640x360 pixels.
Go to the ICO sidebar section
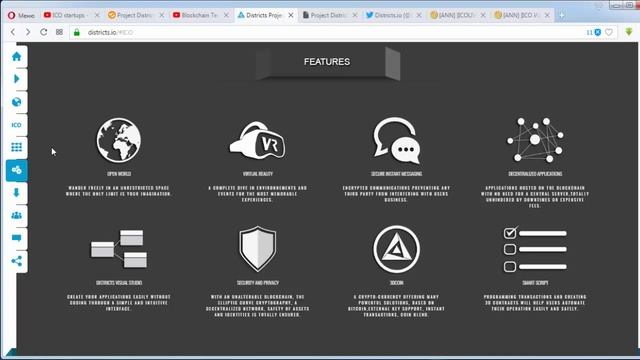16,125
